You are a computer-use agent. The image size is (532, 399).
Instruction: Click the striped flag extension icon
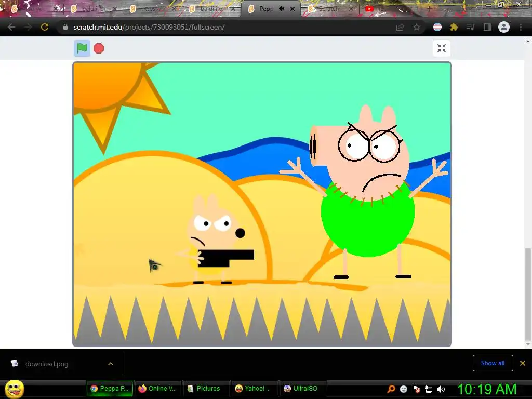[x=437, y=27]
